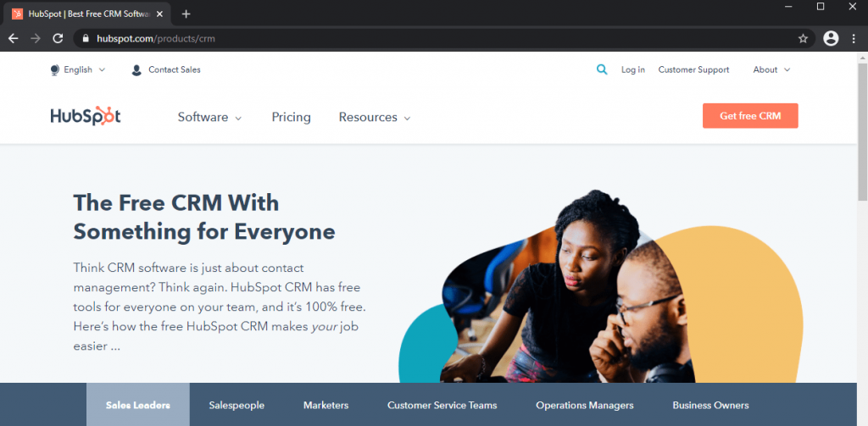
Task: Click the page's vertical scrollbar thumb
Action: [x=862, y=131]
